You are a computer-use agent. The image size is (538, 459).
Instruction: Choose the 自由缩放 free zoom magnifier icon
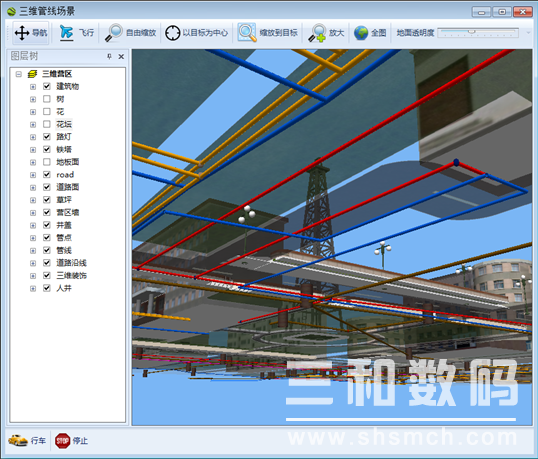(114, 33)
